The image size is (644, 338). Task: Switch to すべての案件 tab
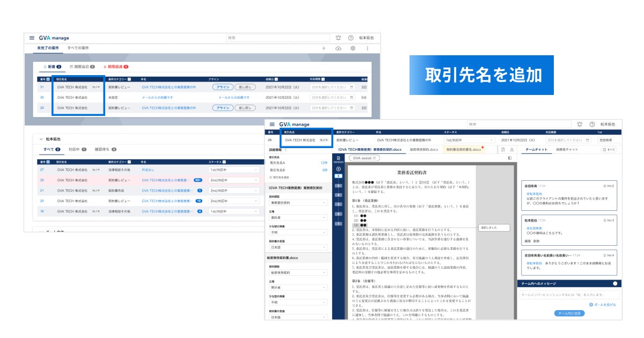(78, 48)
